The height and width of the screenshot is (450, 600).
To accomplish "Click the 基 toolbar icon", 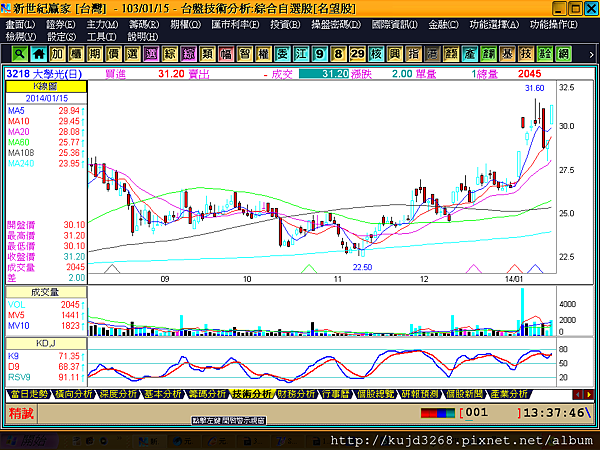I will (507, 54).
